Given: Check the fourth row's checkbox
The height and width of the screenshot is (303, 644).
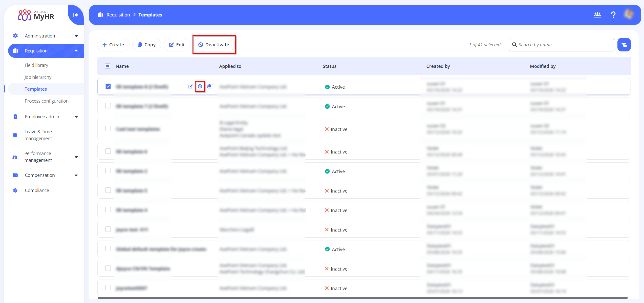Looking at the screenshot, I should [x=108, y=151].
